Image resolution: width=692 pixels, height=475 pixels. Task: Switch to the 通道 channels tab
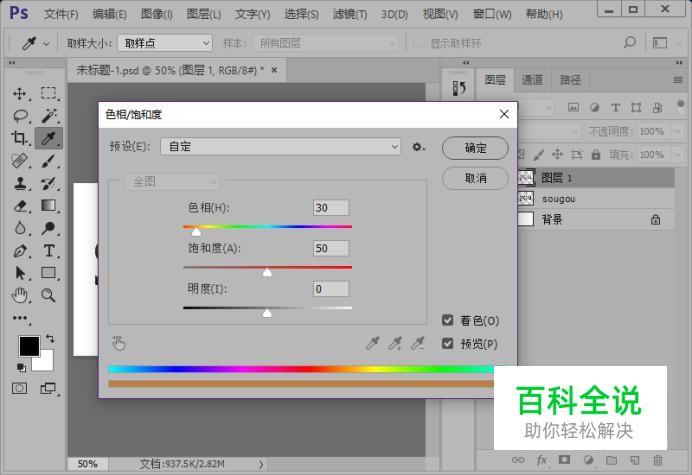point(532,80)
